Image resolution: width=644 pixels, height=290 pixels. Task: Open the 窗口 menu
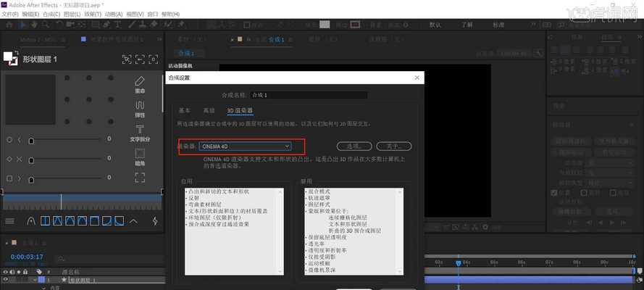coord(152,14)
